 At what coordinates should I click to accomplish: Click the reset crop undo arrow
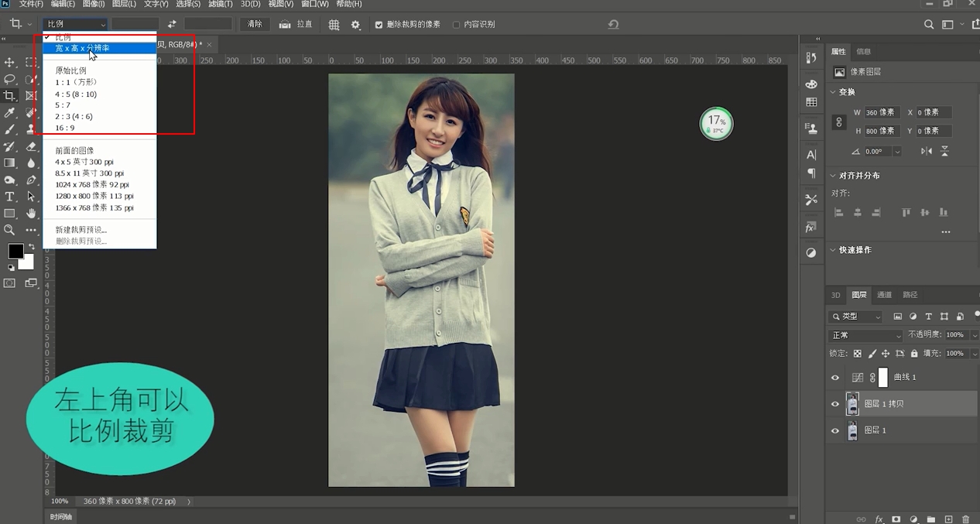click(613, 25)
